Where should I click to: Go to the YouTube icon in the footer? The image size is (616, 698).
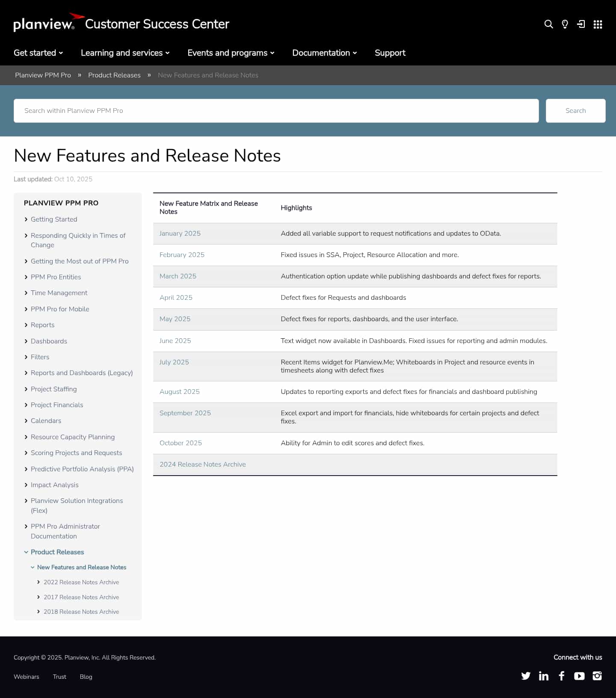579,676
